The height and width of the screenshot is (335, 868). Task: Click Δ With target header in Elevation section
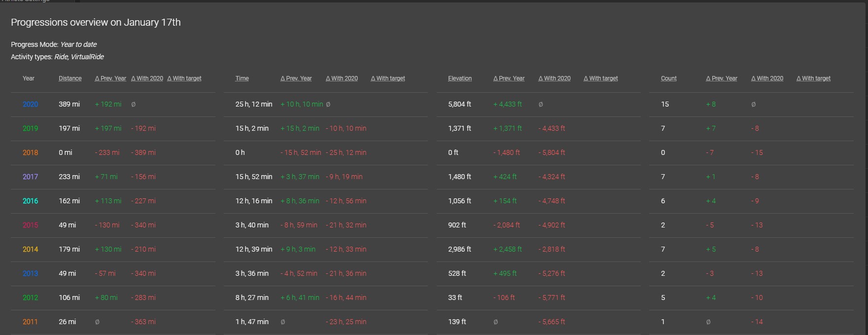(x=600, y=78)
